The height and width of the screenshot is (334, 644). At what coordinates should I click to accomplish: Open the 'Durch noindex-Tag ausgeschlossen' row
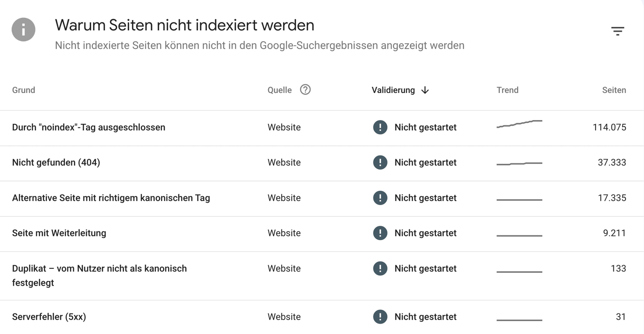[x=322, y=128]
